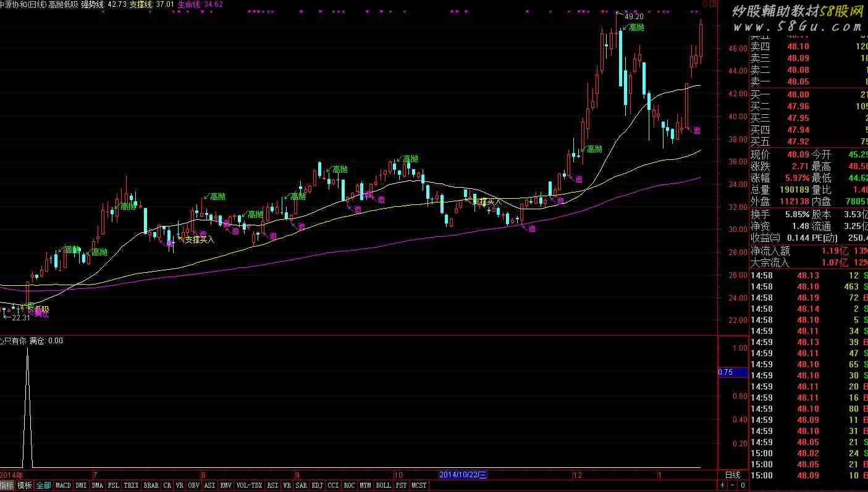Select the MACD indicator tab
The height and width of the screenshot is (492, 868).
click(63, 486)
